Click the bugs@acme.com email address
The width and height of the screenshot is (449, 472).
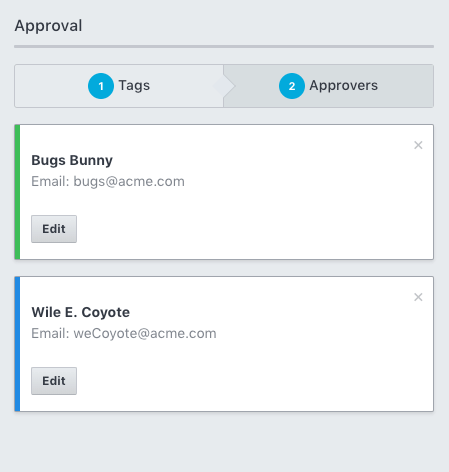click(x=129, y=182)
